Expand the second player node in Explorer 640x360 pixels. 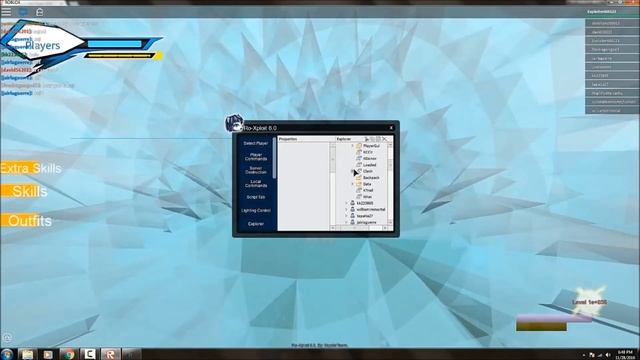tap(347, 209)
